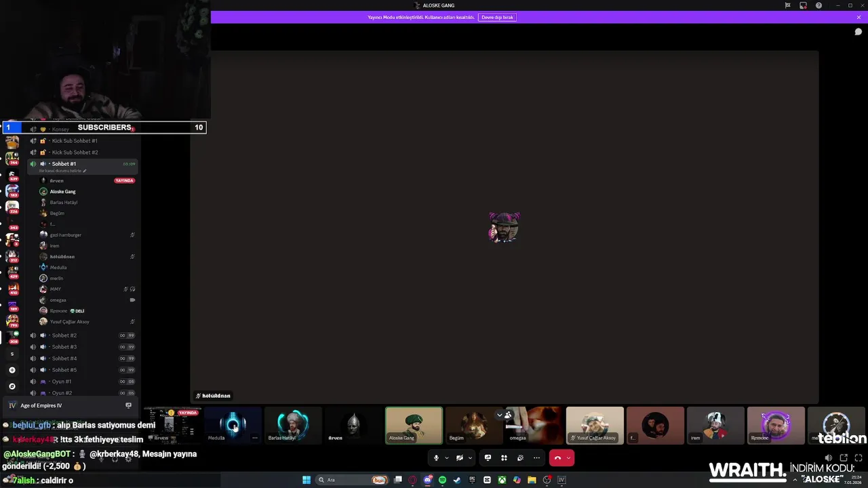Select user merlin in channel list
The height and width of the screenshot is (488, 868).
[x=87, y=279]
